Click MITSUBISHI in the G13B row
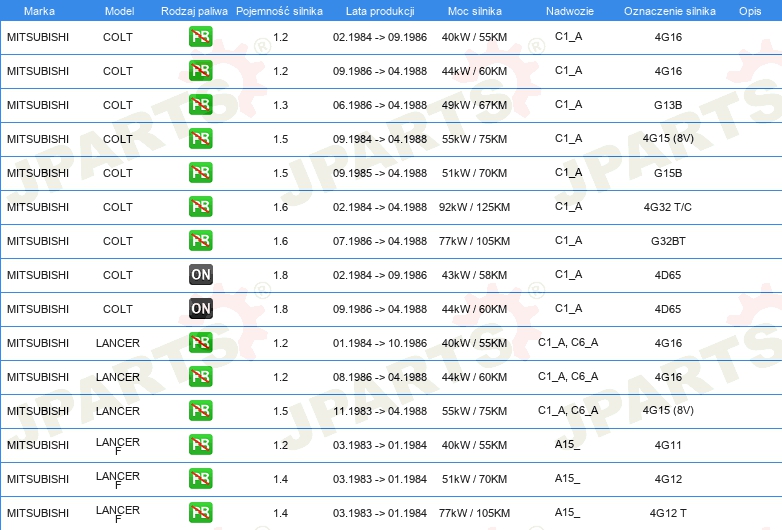The image size is (782, 530). coord(38,105)
